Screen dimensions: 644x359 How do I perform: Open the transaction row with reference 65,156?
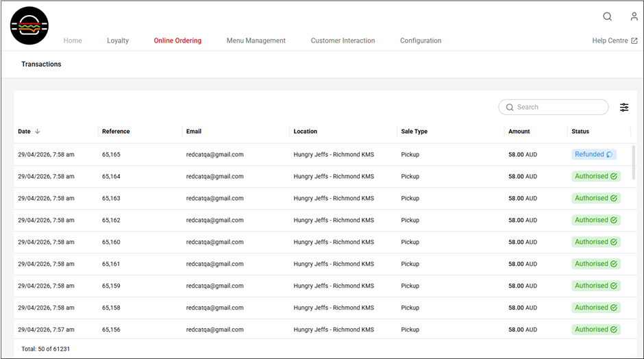(111, 330)
